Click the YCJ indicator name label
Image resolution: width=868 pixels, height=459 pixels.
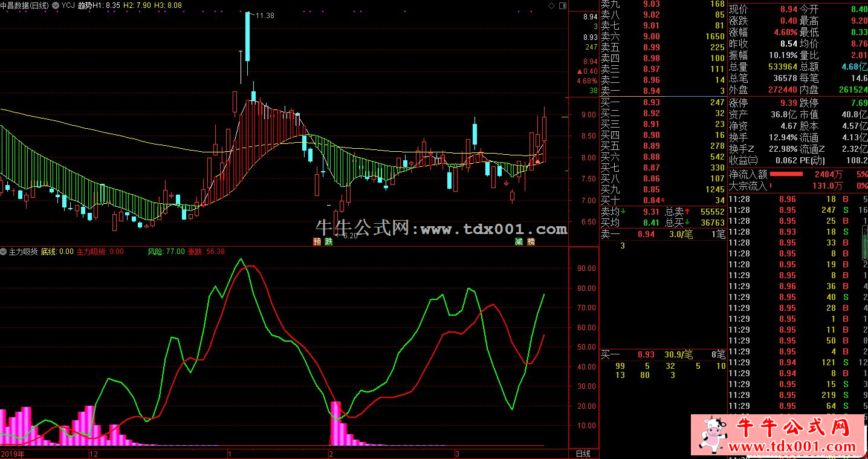click(68, 5)
